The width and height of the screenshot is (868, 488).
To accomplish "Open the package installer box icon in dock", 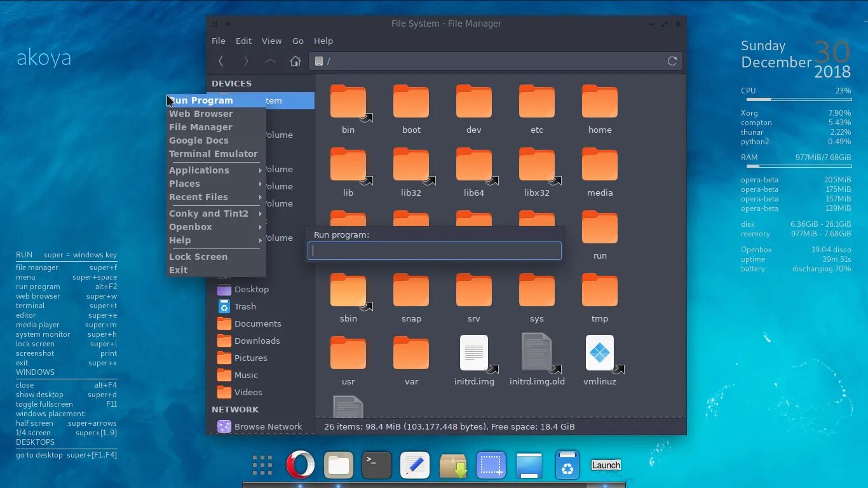I will click(453, 465).
